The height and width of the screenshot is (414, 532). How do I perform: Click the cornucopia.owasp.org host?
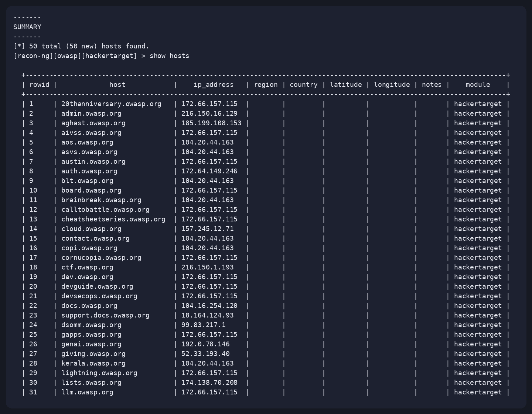click(x=101, y=258)
